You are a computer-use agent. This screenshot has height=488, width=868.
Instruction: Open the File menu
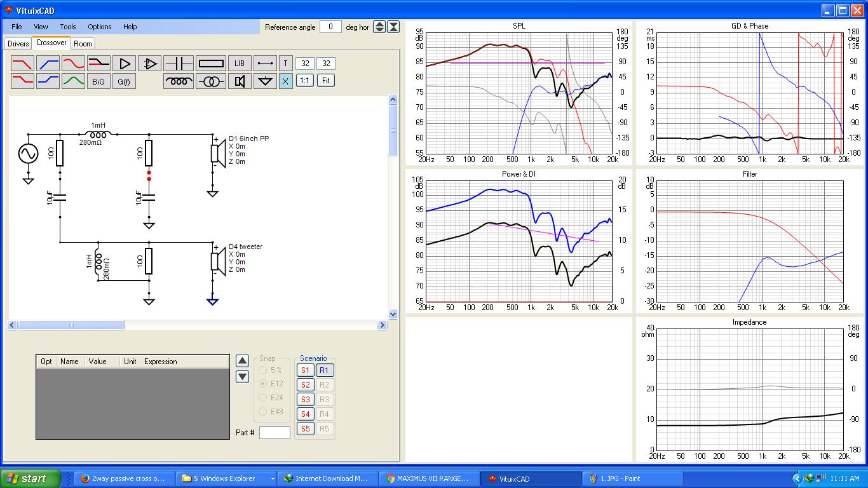pyautogui.click(x=17, y=27)
